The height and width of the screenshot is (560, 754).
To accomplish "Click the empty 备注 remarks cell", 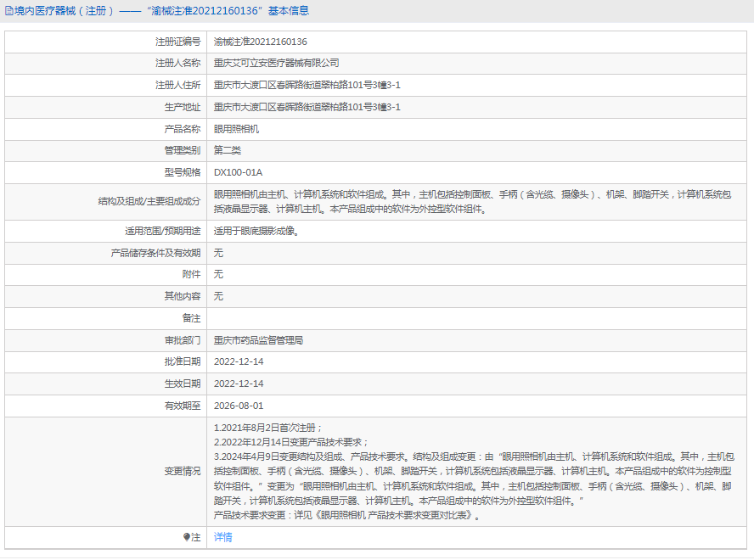I will [x=475, y=318].
